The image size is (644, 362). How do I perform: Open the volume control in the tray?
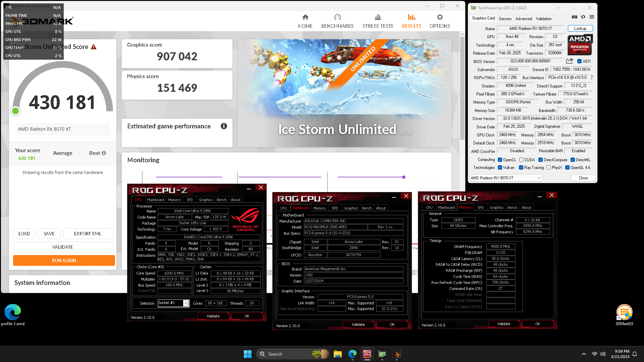click(x=603, y=354)
